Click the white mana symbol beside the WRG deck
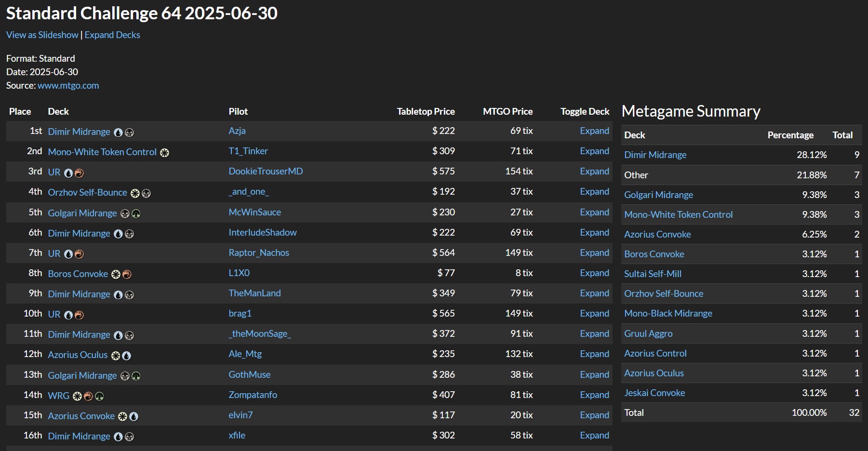Viewport: 868px width, 451px height. (x=77, y=396)
